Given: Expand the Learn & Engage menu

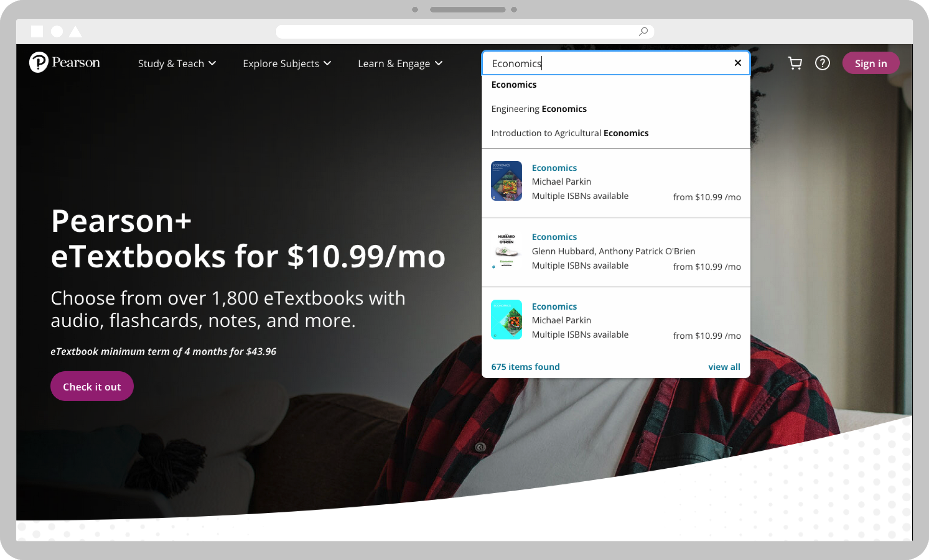Looking at the screenshot, I should click(400, 63).
